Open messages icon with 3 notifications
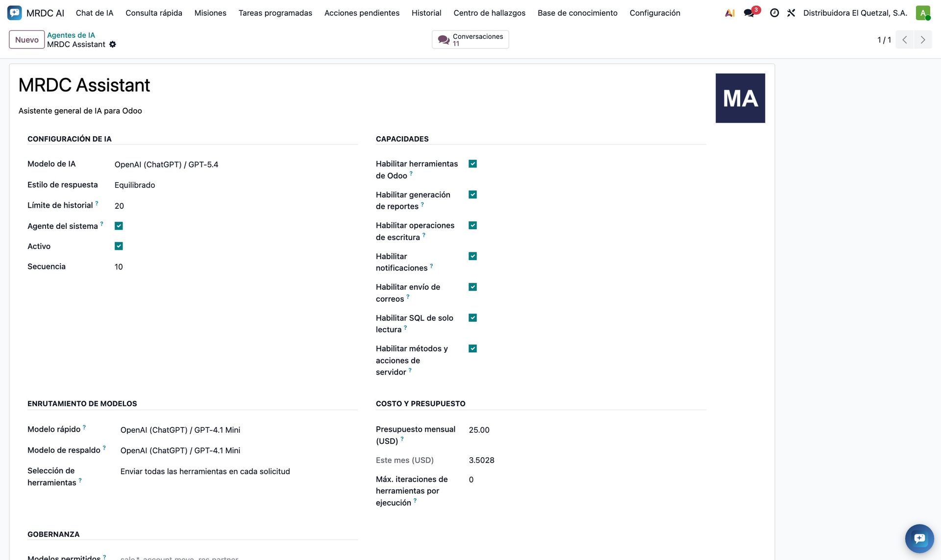941x560 pixels. pyautogui.click(x=749, y=13)
